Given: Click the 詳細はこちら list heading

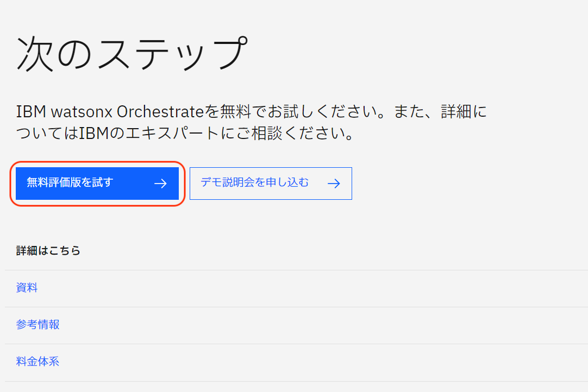Looking at the screenshot, I should (x=48, y=251).
